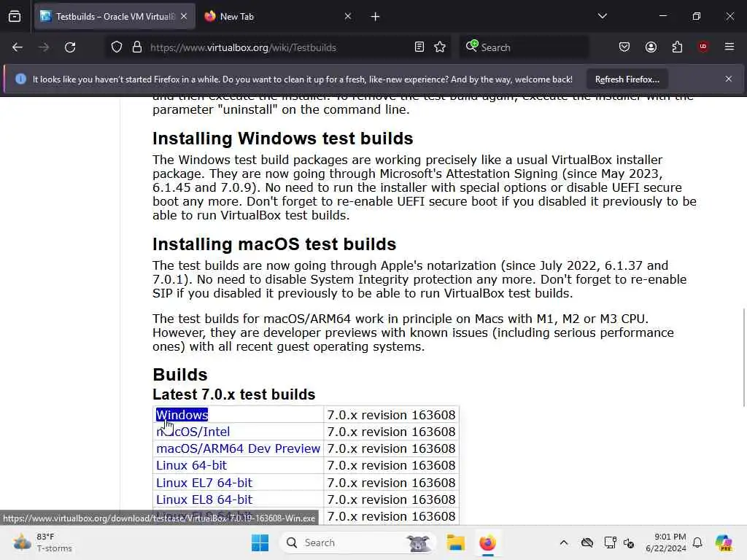This screenshot has height=560, width=747.
Task: Open the OneDrive cloud tray icon
Action: click(587, 542)
